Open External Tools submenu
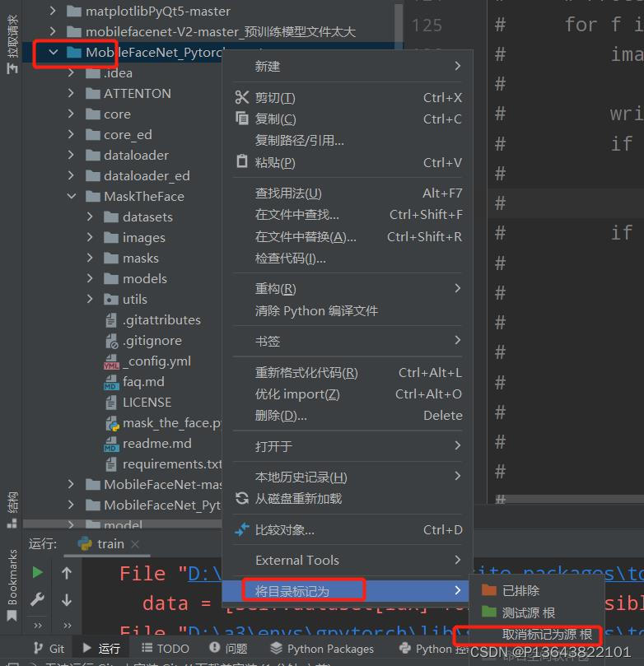 point(348,561)
